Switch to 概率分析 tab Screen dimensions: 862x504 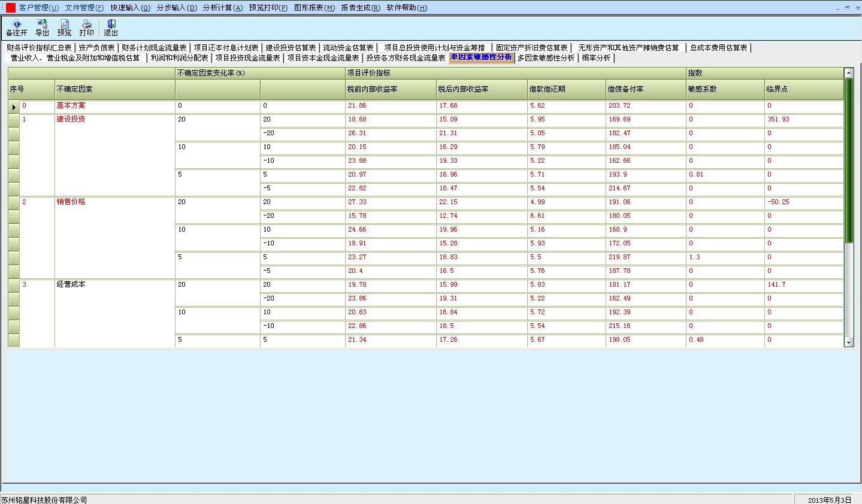click(x=596, y=58)
